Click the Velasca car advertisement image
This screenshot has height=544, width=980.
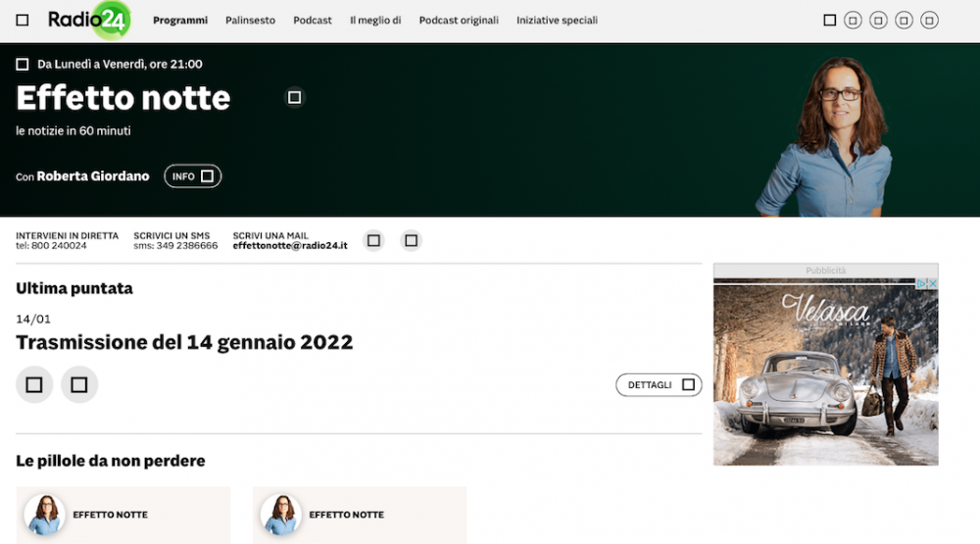pos(825,371)
